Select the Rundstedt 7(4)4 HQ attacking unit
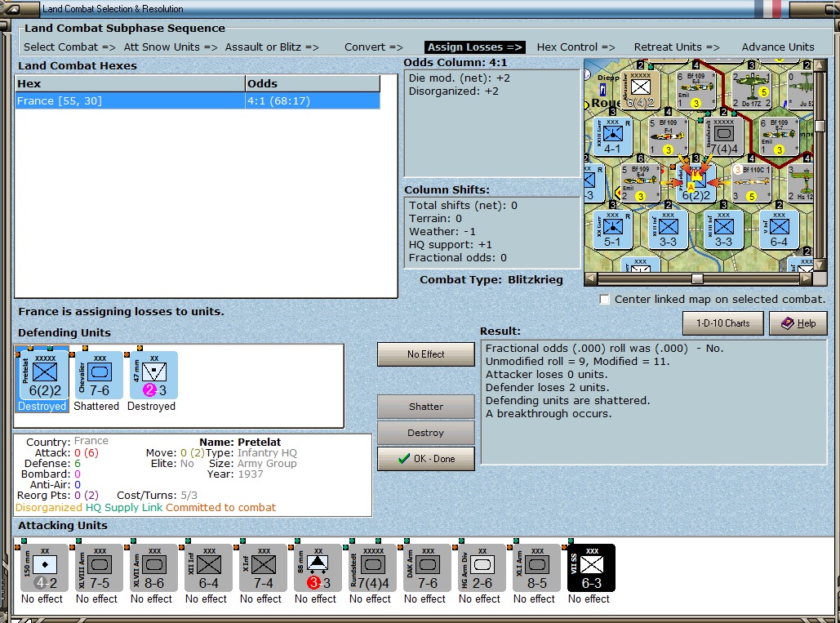Viewport: 840px width, 623px height. point(372,568)
